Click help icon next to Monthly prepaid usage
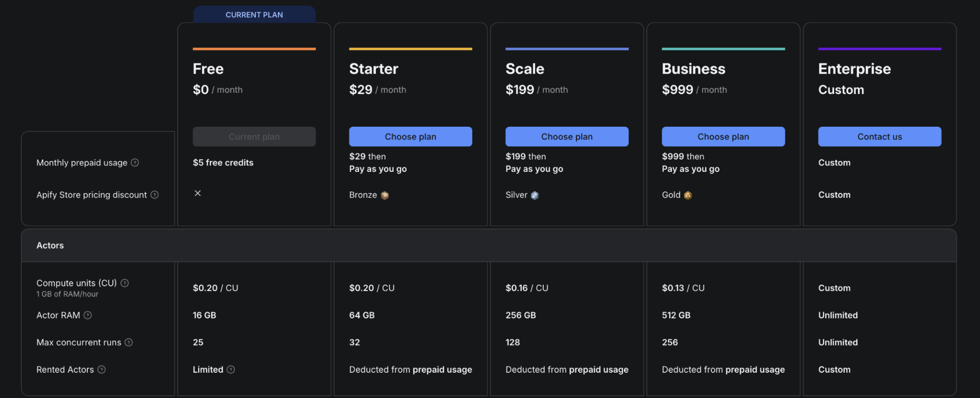 [135, 163]
